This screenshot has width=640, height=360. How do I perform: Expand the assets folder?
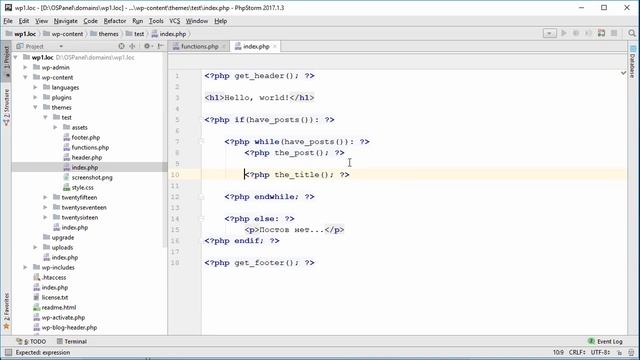tap(55, 127)
